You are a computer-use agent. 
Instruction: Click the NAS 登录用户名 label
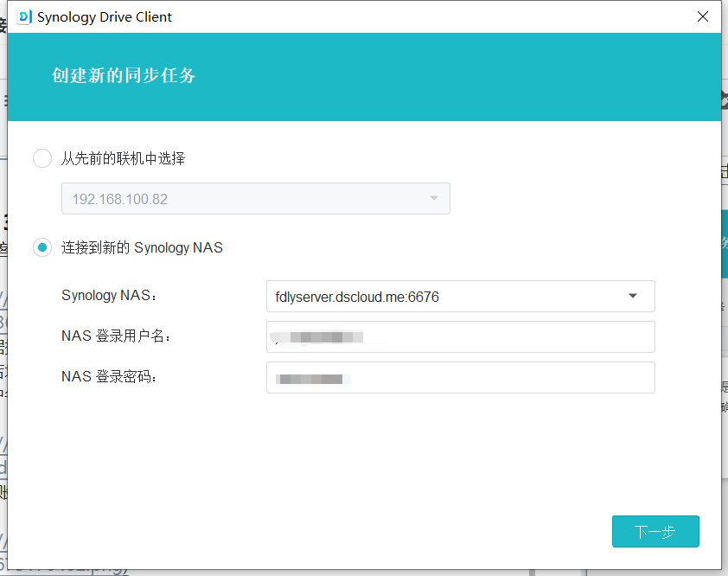pos(116,336)
